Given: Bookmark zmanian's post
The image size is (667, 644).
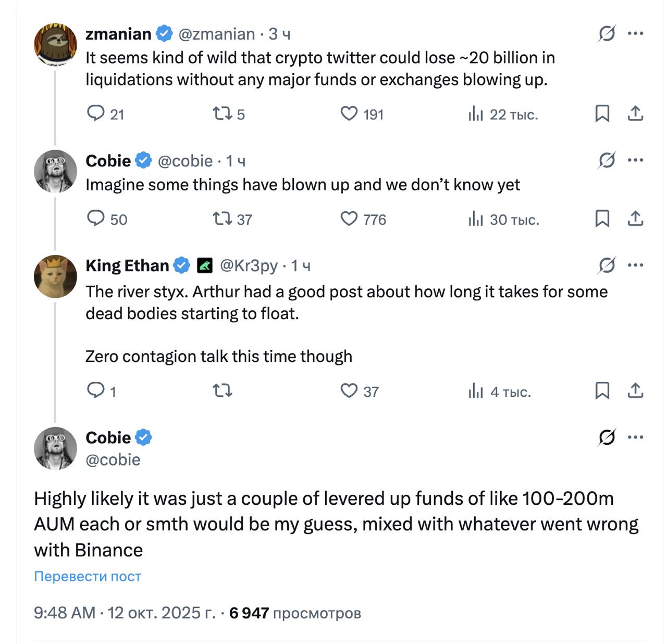Looking at the screenshot, I should point(602,114).
